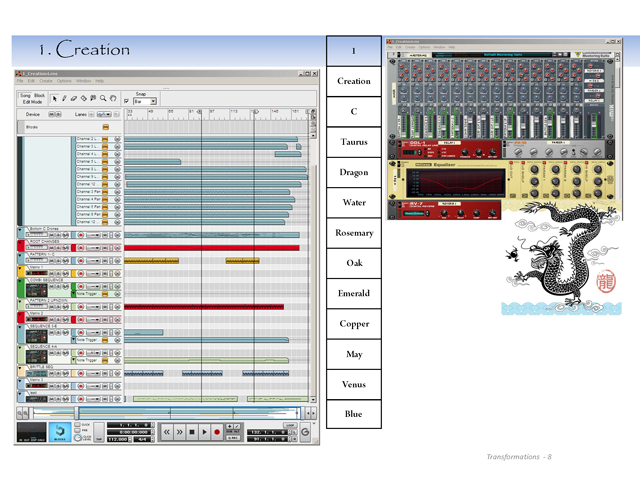Collapse the BRITTLE SEQ track
This screenshot has width=640, height=480.
pyautogui.click(x=20, y=368)
